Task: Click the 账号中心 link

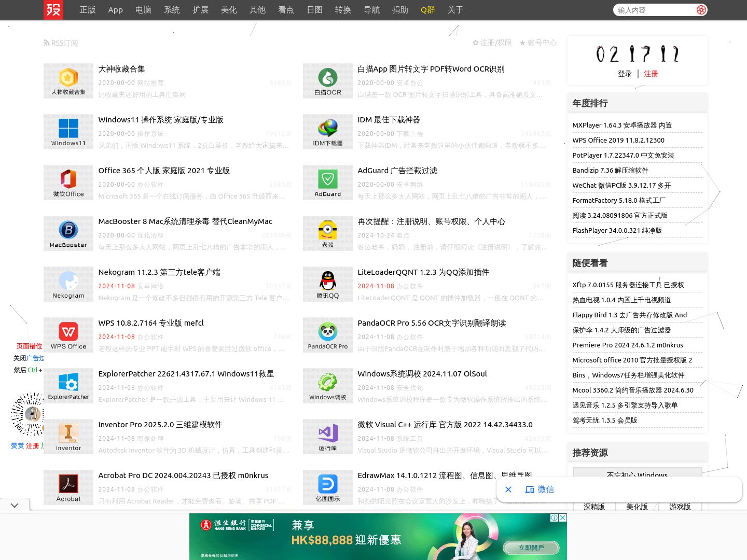Action: tap(538, 43)
